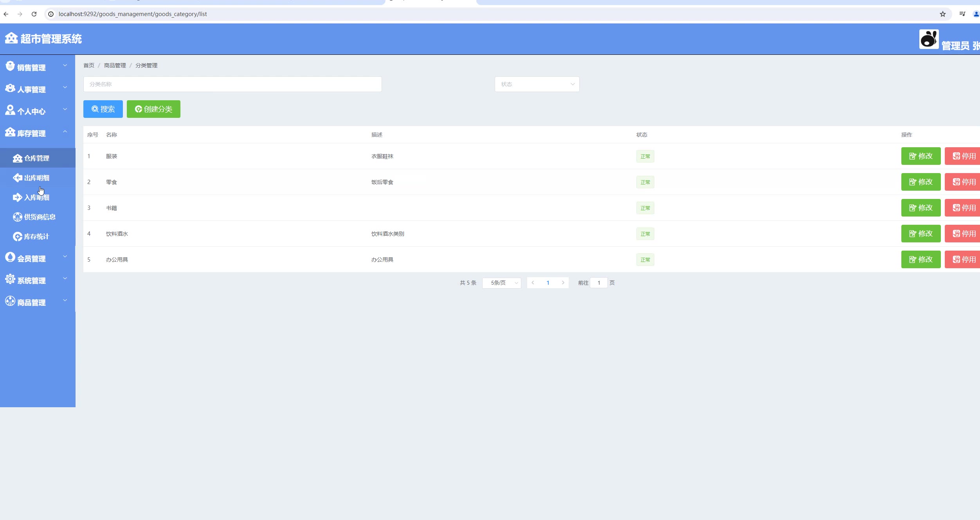Viewport: 980px width, 520px height.
Task: Click 停用 for 零食 row
Action: point(963,182)
